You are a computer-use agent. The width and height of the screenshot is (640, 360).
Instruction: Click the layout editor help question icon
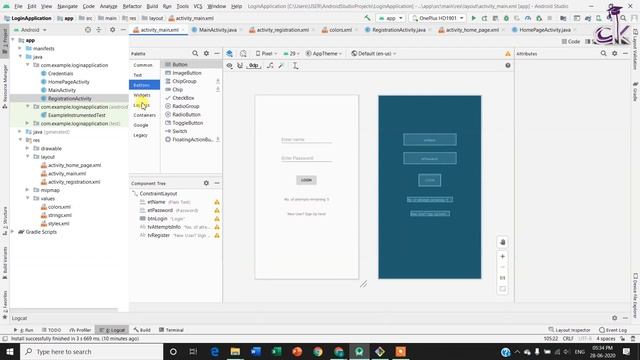click(508, 65)
